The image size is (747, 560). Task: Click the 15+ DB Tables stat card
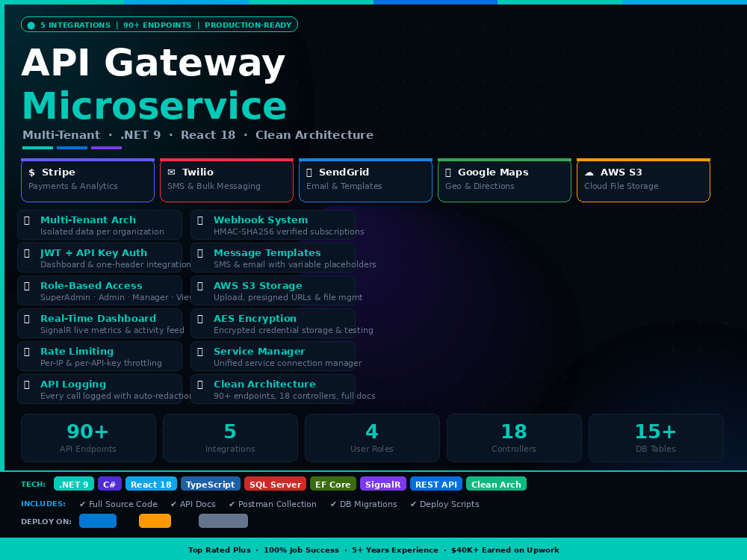pyautogui.click(x=656, y=438)
